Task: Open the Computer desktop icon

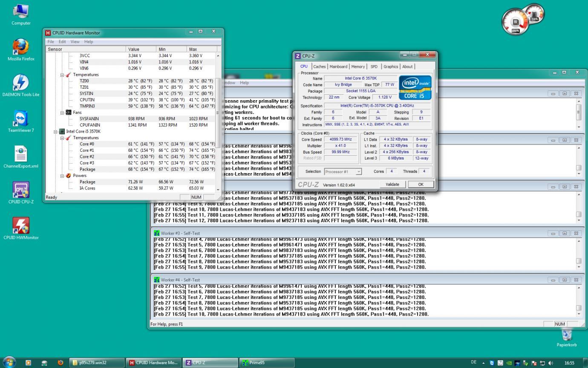Action: [21, 14]
